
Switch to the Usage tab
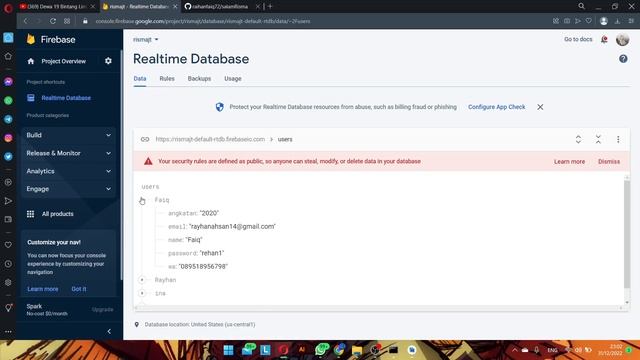click(x=233, y=78)
